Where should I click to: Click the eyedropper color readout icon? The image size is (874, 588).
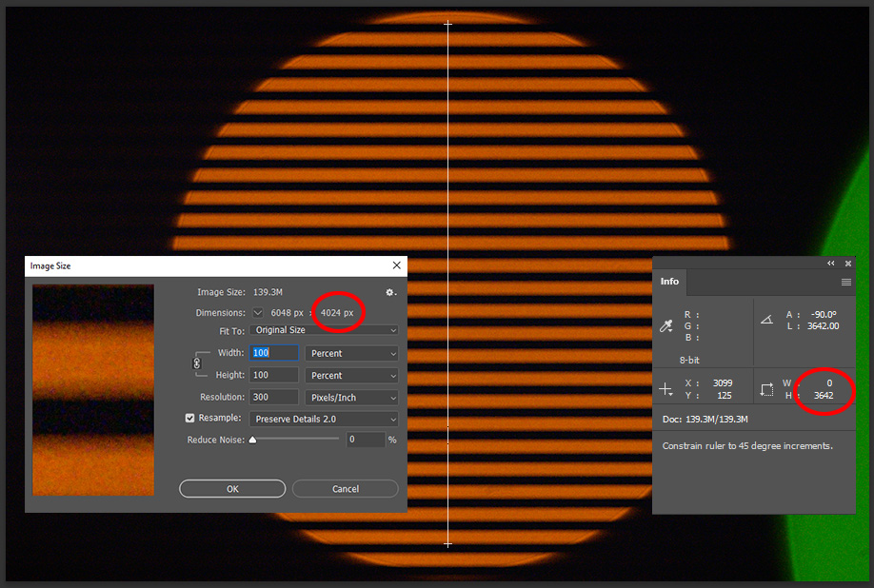[666, 326]
